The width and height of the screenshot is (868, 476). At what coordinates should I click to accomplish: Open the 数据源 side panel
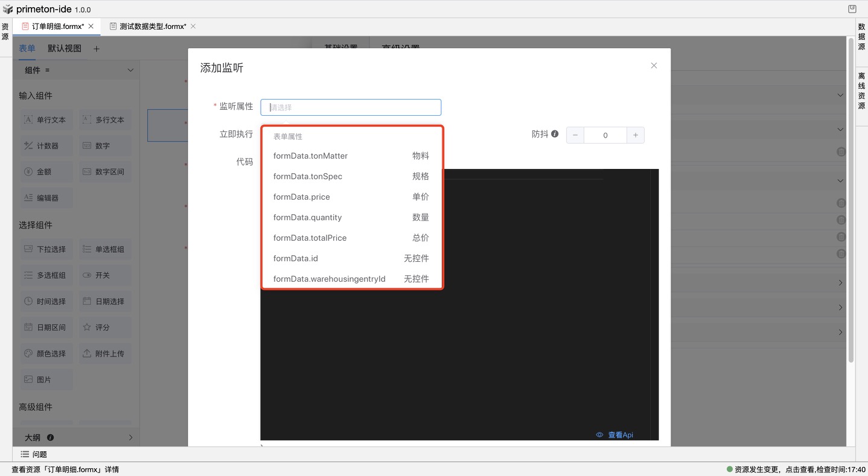click(861, 36)
